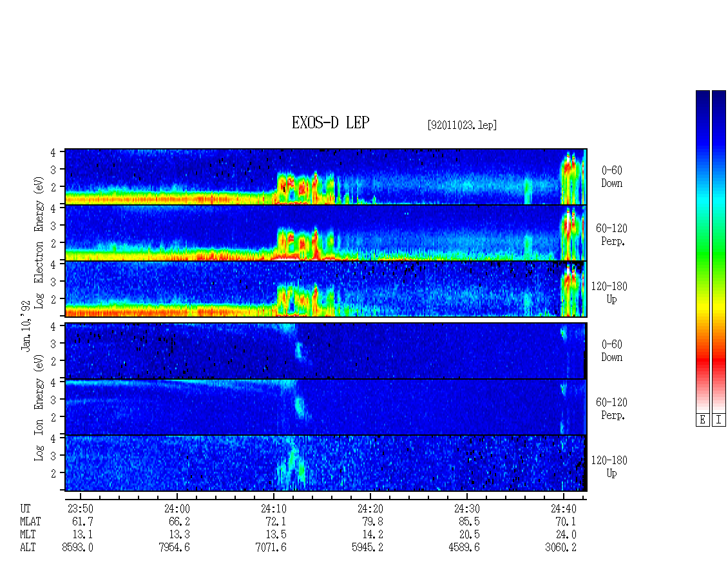Click the ion color scale bar labeled I
The height and width of the screenshot is (564, 728).
719,251
